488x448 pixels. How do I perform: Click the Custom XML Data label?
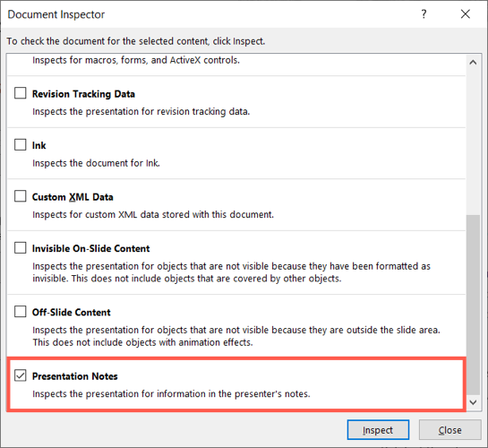(x=73, y=197)
